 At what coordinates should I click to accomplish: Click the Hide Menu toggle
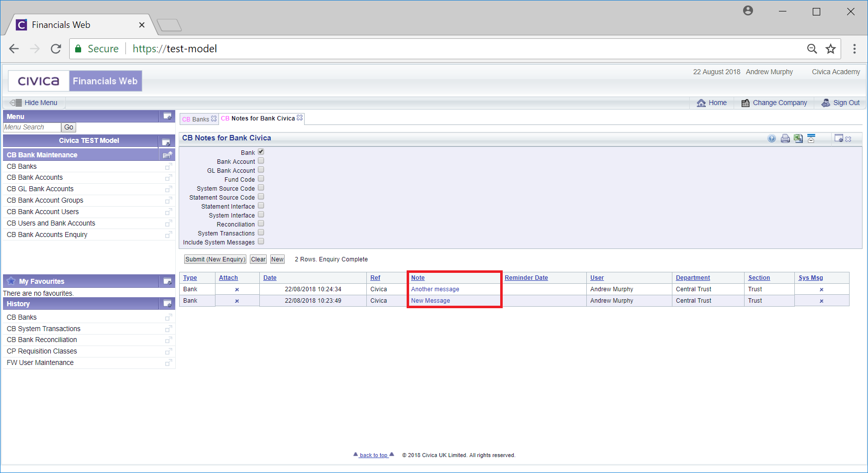click(x=34, y=103)
